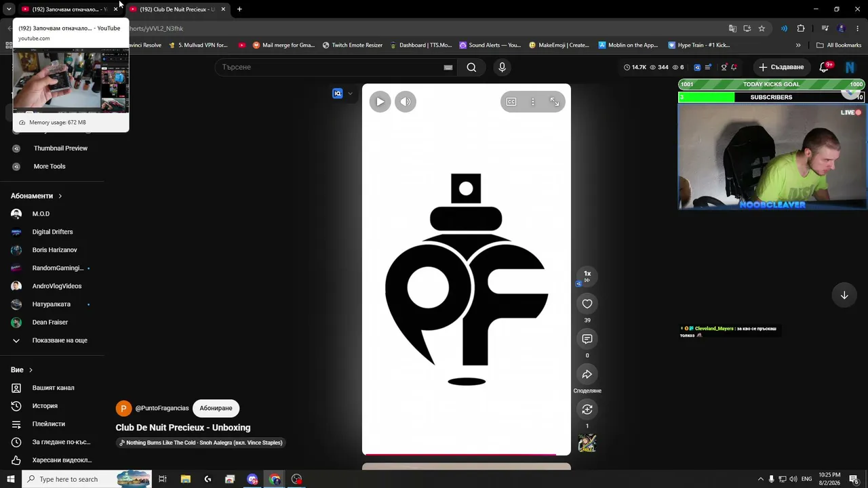Open the on-screen keyboard in search box
This screenshot has width=868, height=488.
point(448,67)
